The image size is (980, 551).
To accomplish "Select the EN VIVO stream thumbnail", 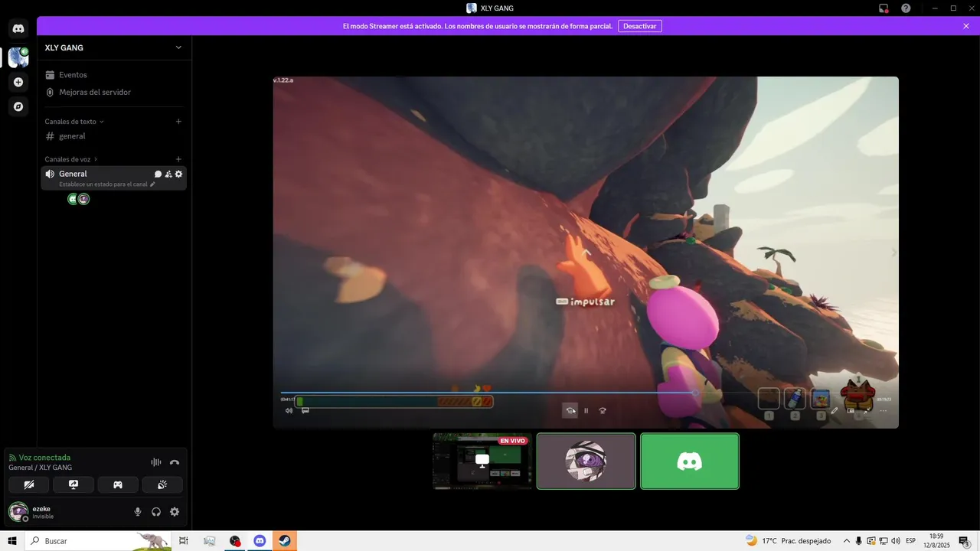I will [482, 461].
